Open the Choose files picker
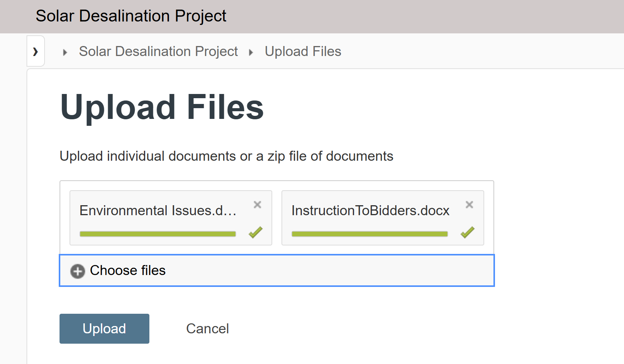 click(x=277, y=270)
